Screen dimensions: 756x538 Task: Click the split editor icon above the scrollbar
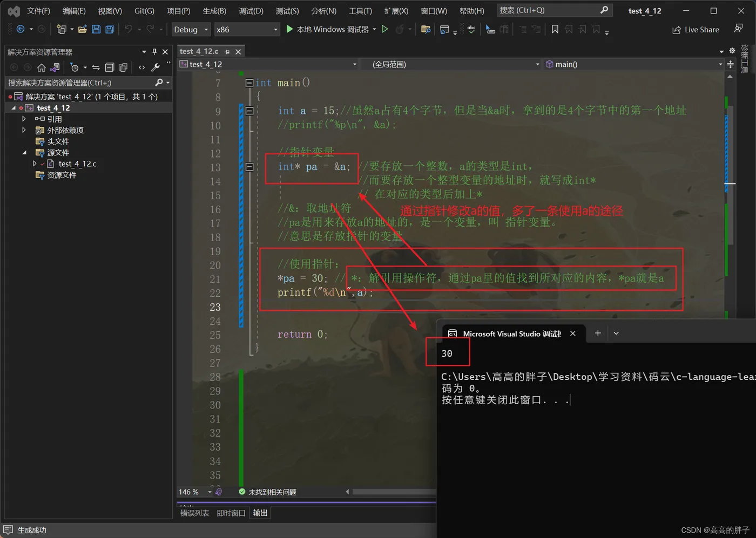(x=730, y=64)
